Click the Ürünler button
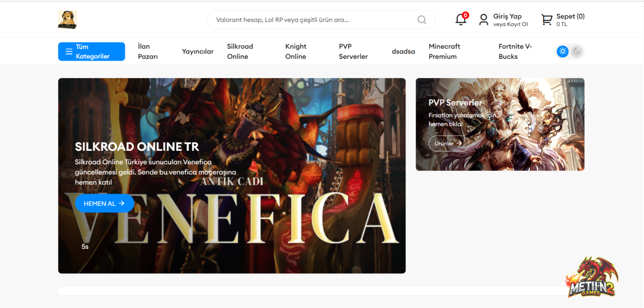Viewport: 644px width, 308px height. point(448,143)
